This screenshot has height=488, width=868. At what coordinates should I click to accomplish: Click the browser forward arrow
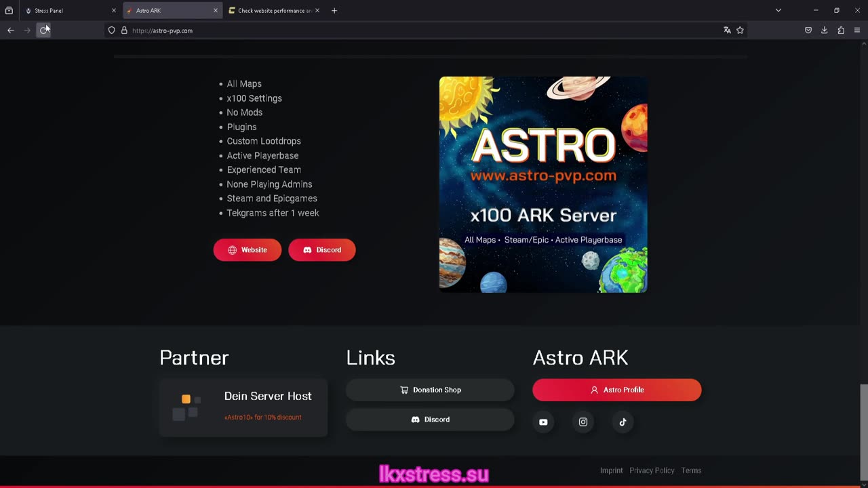[27, 30]
